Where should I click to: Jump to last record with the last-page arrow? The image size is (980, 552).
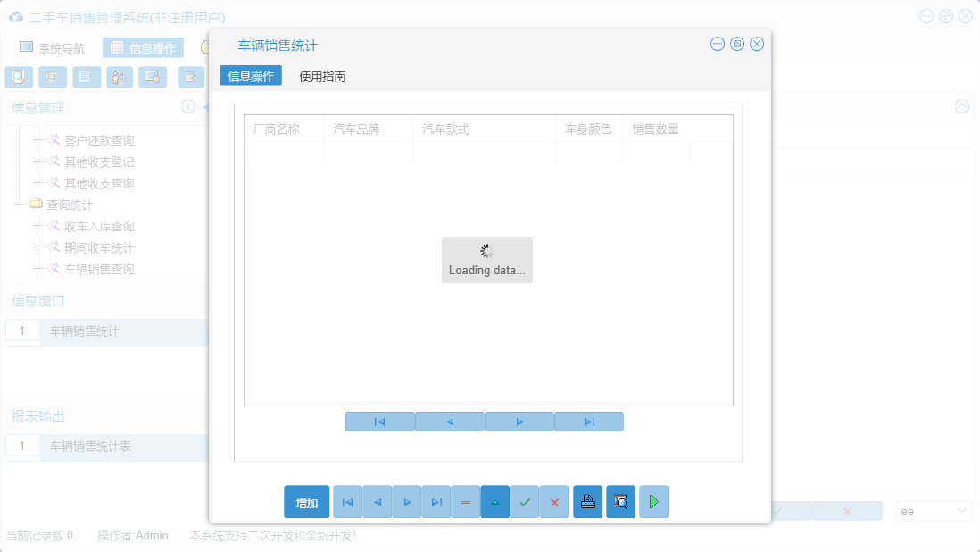pos(436,501)
